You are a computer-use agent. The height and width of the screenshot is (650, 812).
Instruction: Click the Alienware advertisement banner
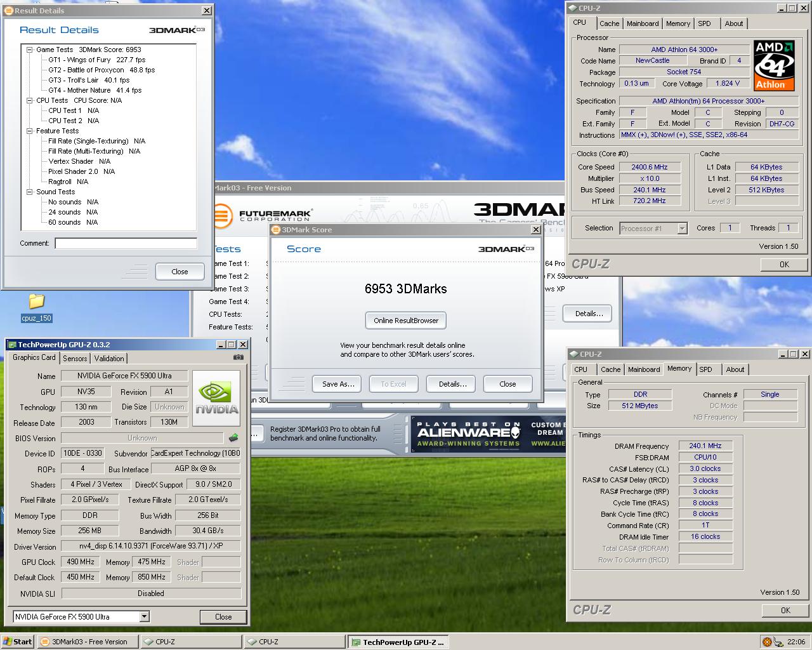tap(487, 433)
